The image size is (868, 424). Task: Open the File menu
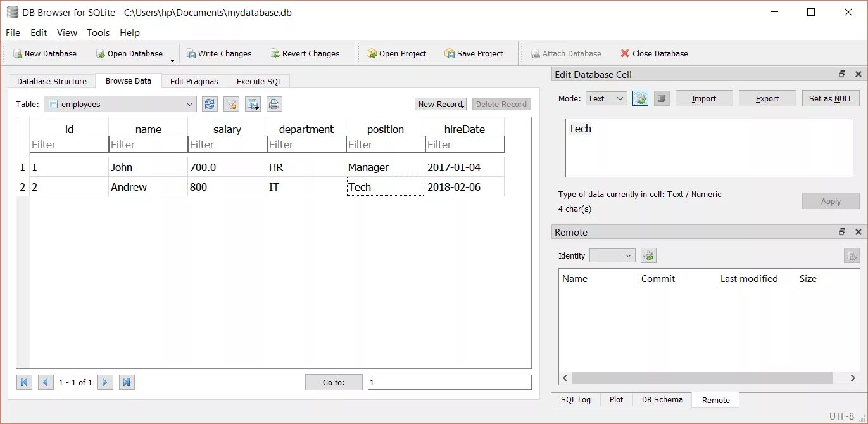pyautogui.click(x=13, y=33)
